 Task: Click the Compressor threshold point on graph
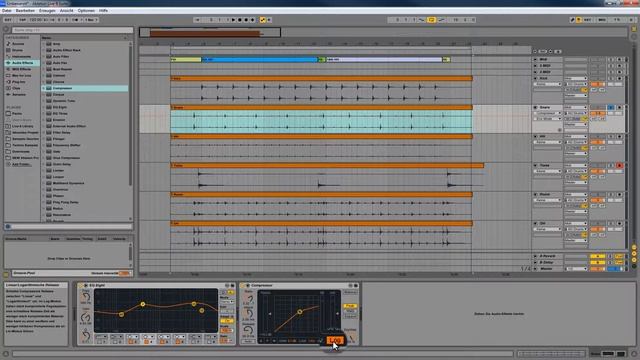point(300,311)
